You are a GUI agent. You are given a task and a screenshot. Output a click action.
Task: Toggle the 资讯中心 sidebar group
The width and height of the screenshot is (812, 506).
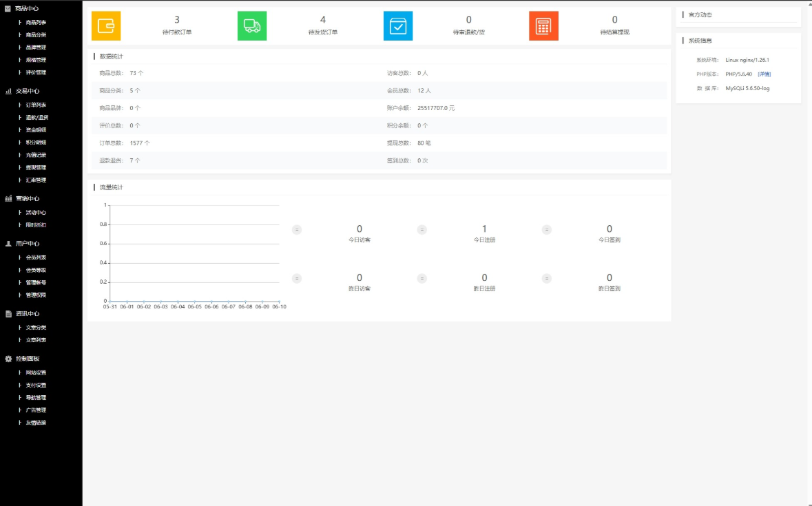click(27, 314)
